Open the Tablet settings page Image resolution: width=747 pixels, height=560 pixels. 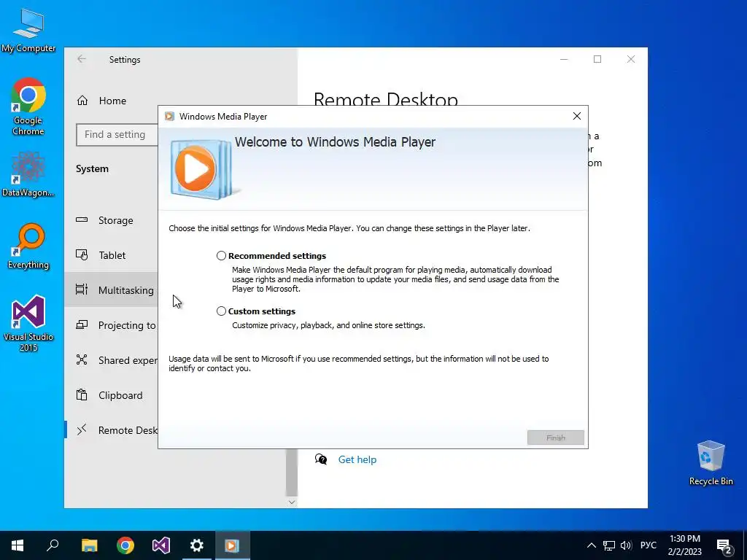coord(112,255)
